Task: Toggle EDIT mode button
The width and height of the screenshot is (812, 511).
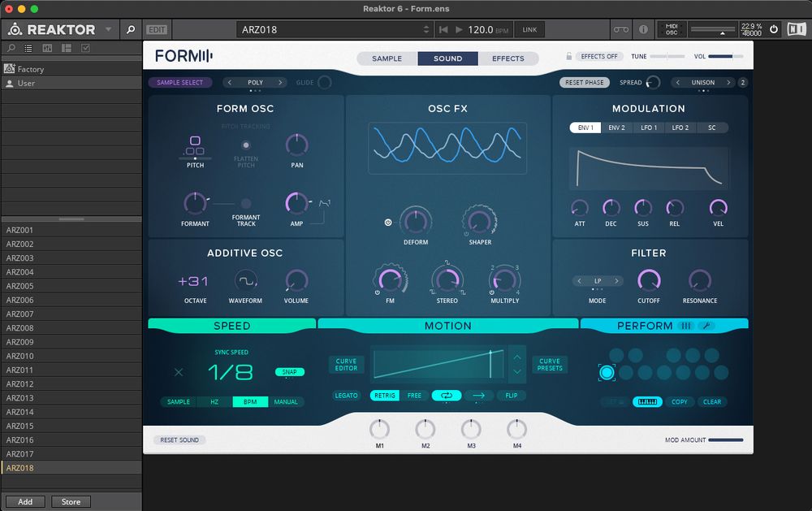Action: [157, 29]
